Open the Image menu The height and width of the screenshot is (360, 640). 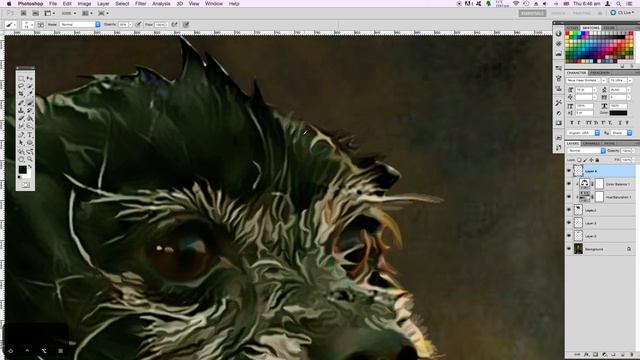(84, 4)
